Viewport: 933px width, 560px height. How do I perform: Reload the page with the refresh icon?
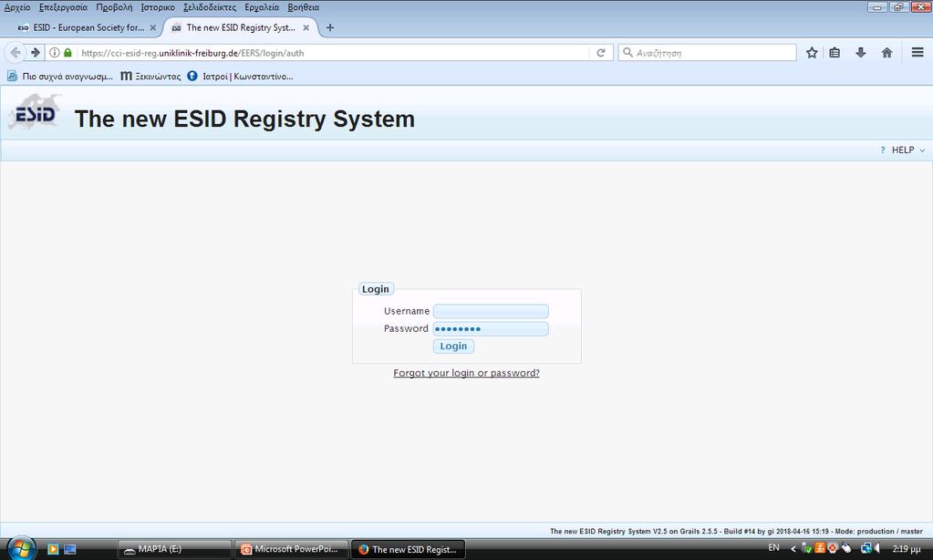coord(601,52)
